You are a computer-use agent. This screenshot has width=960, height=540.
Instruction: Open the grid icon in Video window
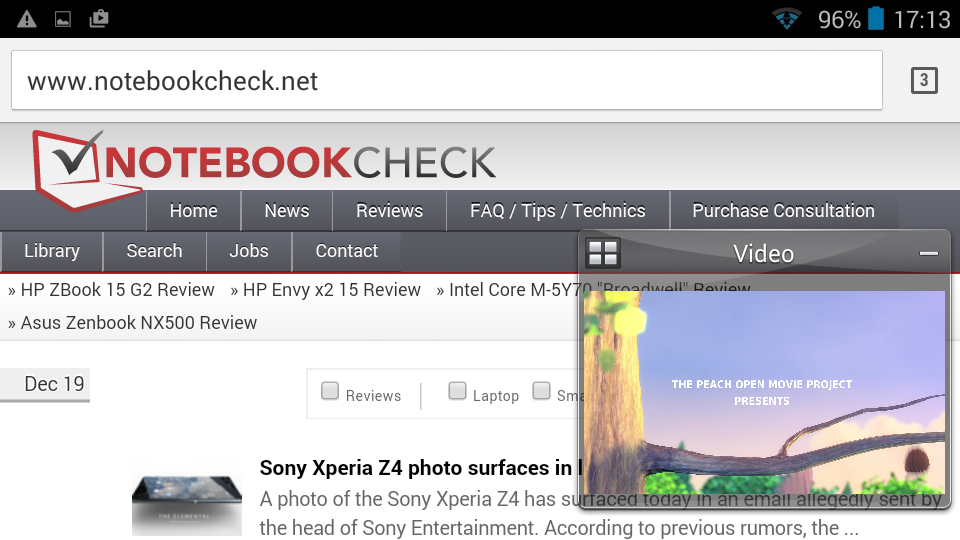coord(603,253)
